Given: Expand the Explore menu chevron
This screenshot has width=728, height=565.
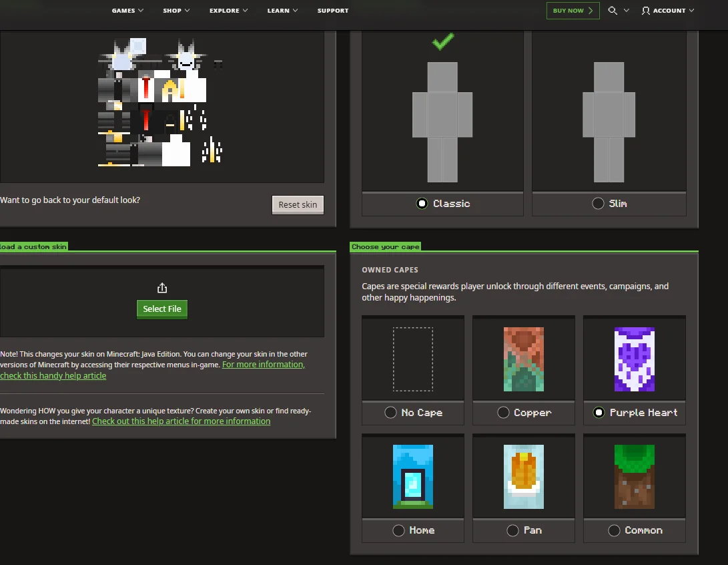Looking at the screenshot, I should (245, 10).
